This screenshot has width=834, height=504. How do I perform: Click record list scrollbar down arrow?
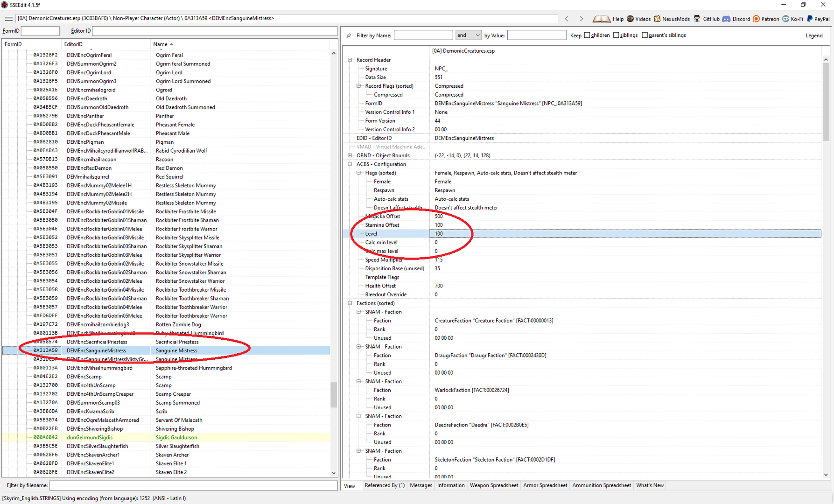coord(334,473)
